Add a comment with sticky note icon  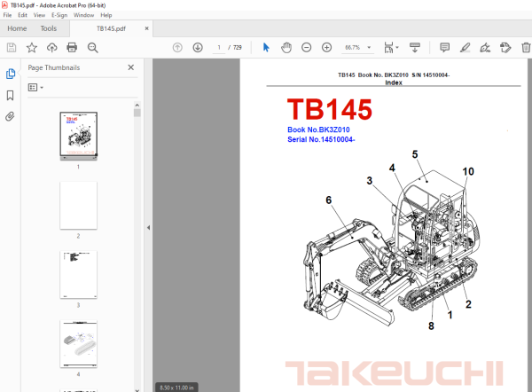click(444, 48)
